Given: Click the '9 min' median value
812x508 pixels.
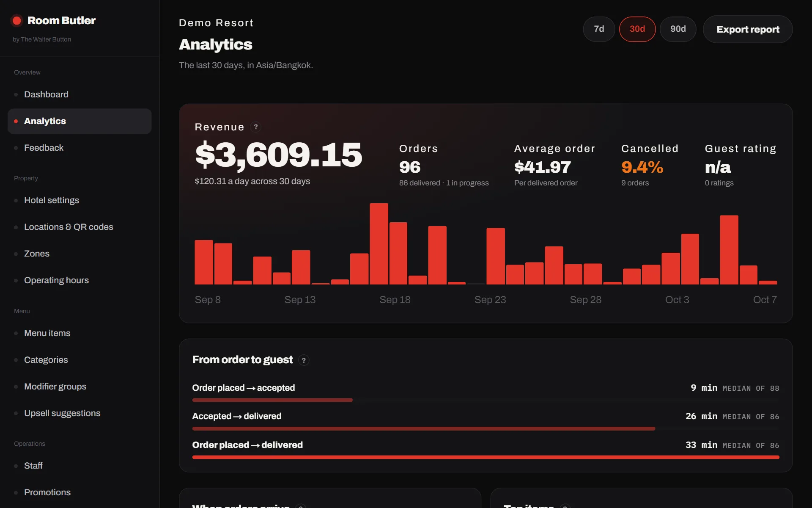Looking at the screenshot, I should click(704, 388).
